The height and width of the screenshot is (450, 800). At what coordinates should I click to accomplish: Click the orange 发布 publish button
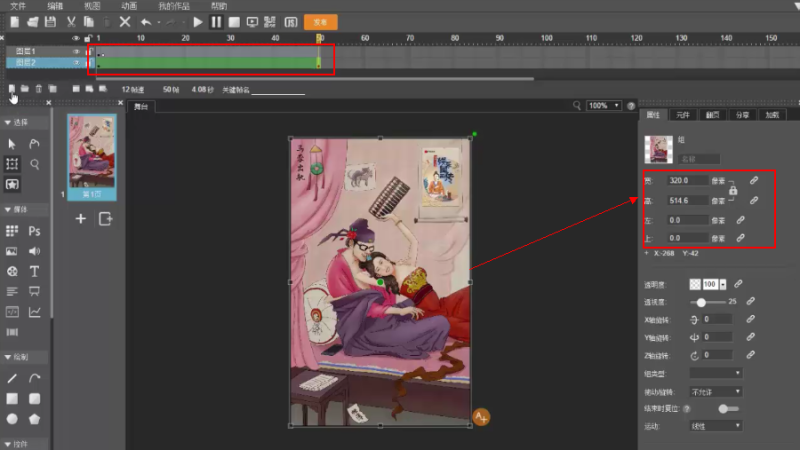(x=320, y=22)
